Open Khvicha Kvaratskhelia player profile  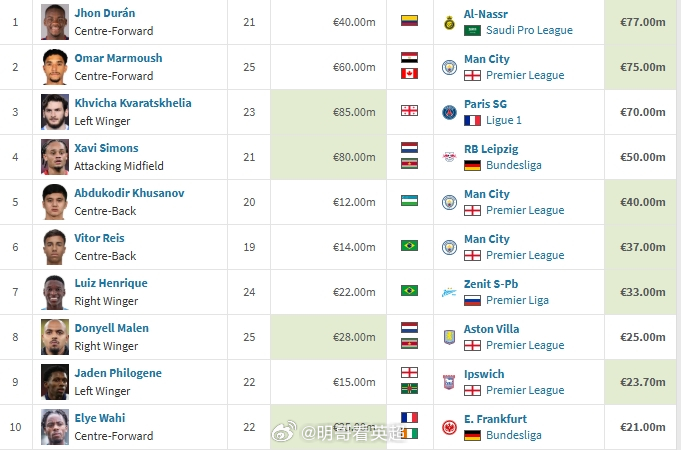coord(133,103)
